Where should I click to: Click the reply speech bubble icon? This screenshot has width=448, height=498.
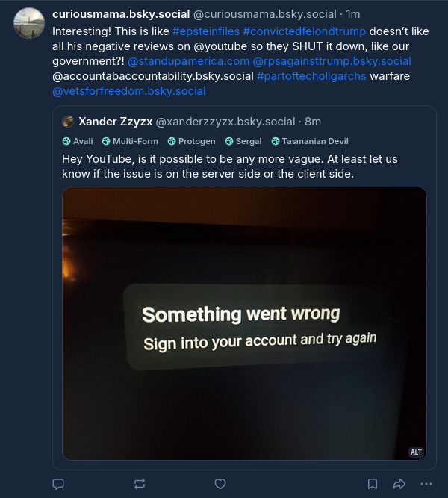coord(58,484)
